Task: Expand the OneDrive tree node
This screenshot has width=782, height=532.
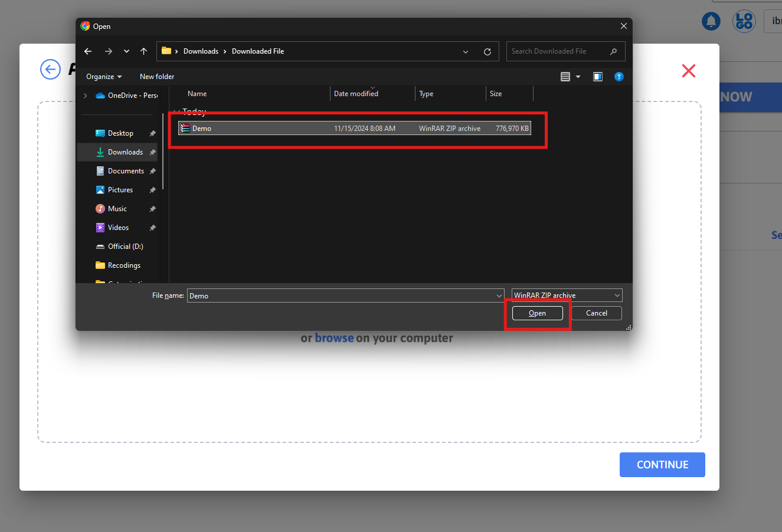Action: [x=86, y=96]
